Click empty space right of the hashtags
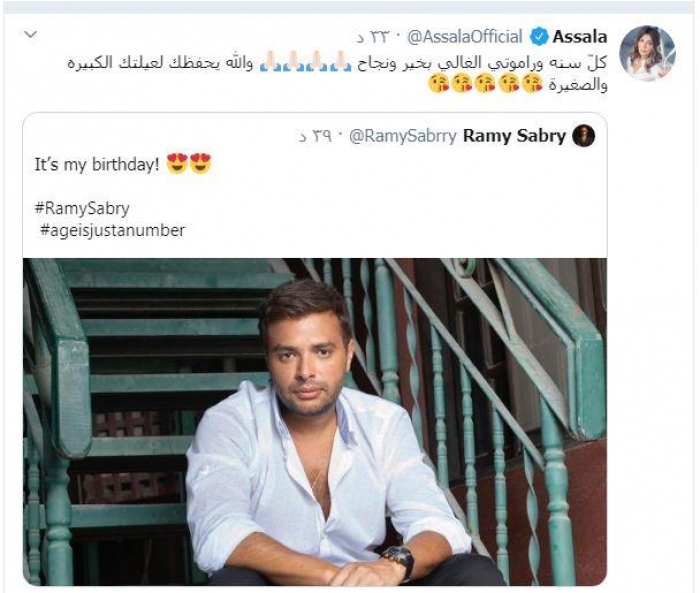This screenshot has width=700, height=593. pos(400,220)
